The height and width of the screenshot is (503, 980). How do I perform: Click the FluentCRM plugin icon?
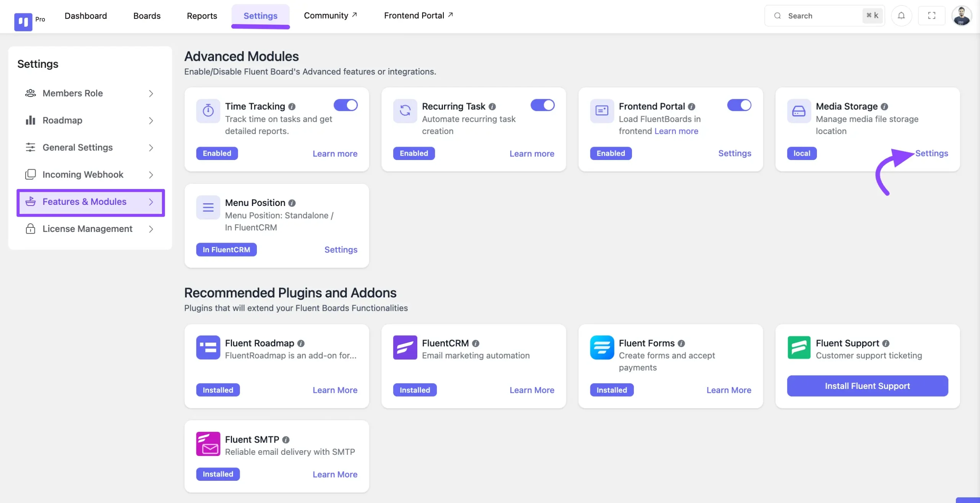point(405,347)
